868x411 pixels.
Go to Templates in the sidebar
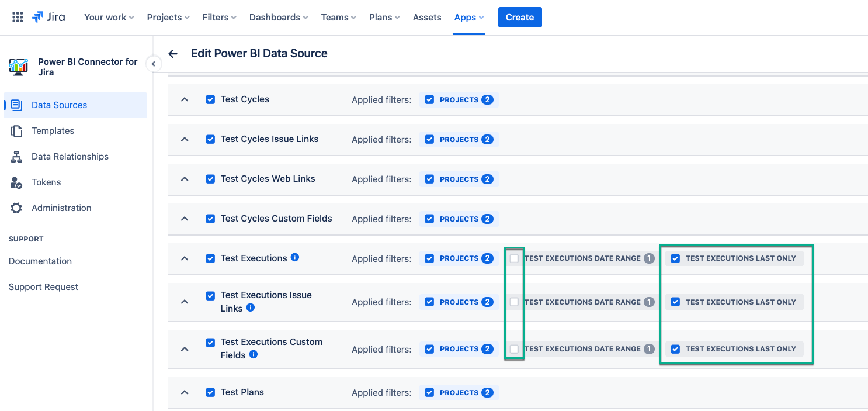(53, 131)
